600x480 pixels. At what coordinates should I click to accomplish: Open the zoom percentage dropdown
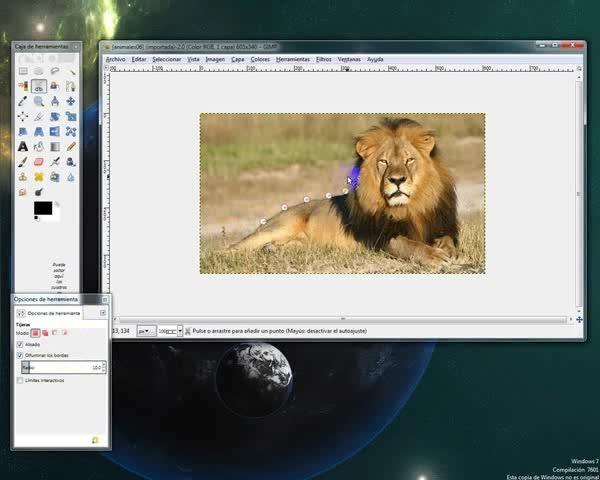pos(178,331)
